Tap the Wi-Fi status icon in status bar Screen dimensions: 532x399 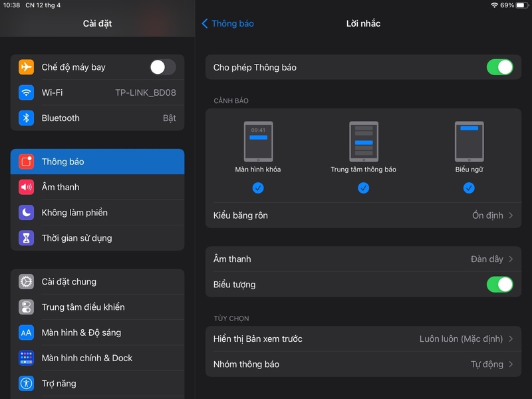coord(494,5)
